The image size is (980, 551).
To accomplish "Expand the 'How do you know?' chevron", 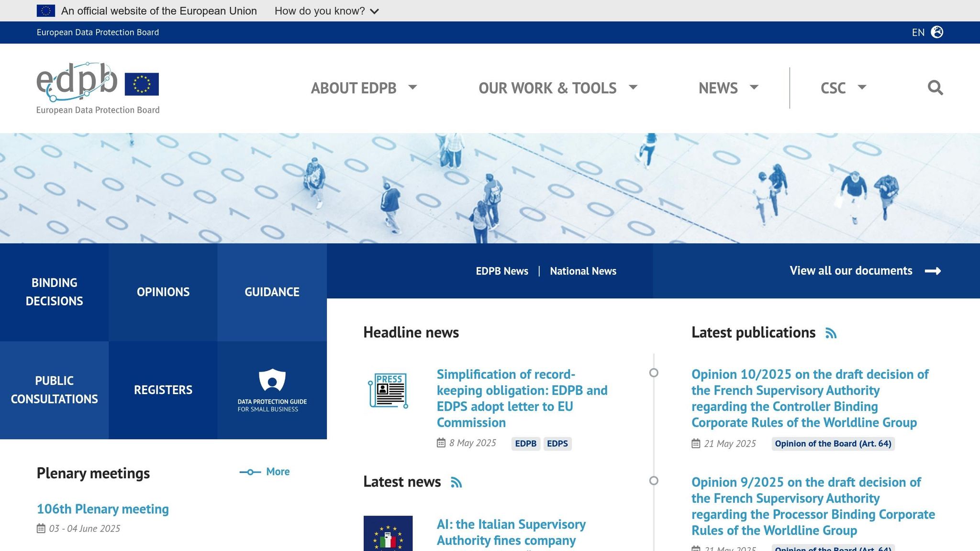I will pos(375,11).
